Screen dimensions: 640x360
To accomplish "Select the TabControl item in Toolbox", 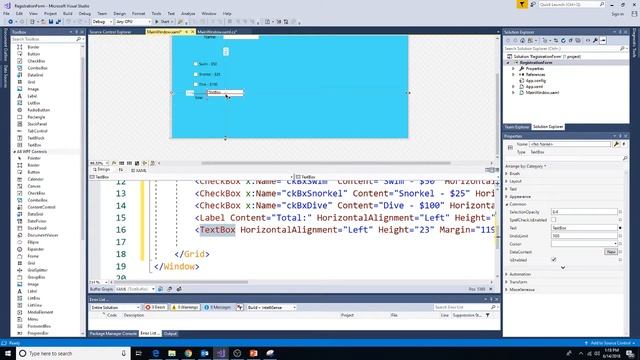I will coord(37,131).
